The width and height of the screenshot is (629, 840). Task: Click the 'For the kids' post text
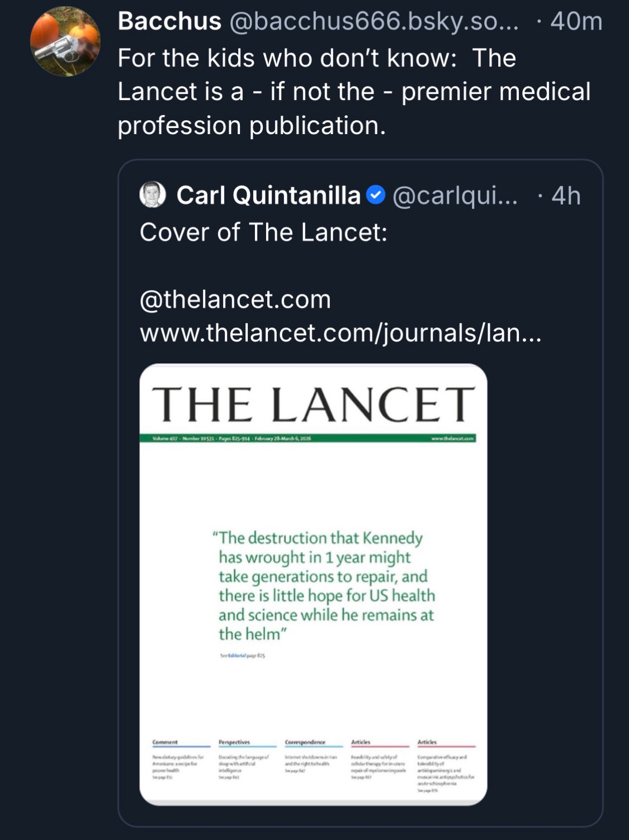click(353, 92)
